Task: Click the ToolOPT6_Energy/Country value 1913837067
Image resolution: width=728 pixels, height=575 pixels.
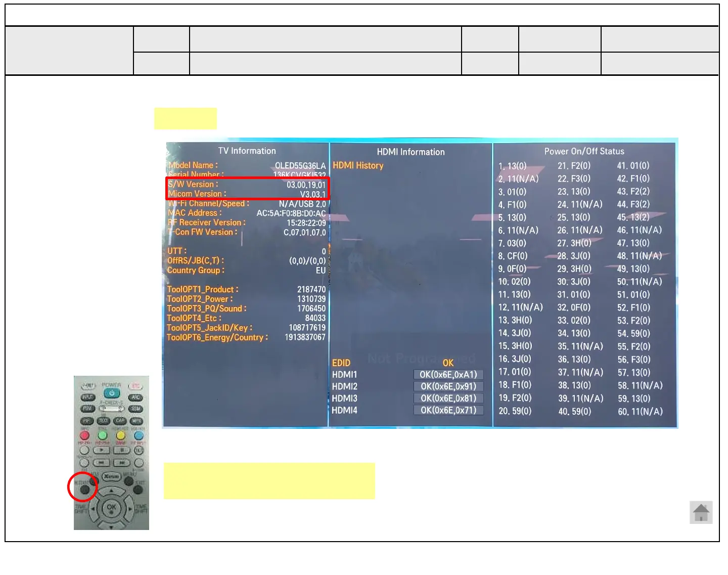Action: click(305, 337)
